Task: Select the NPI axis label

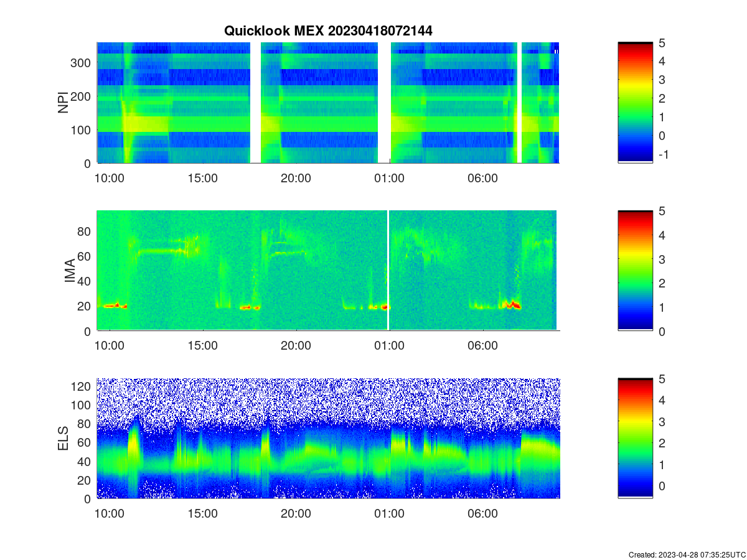Action: coord(63,103)
